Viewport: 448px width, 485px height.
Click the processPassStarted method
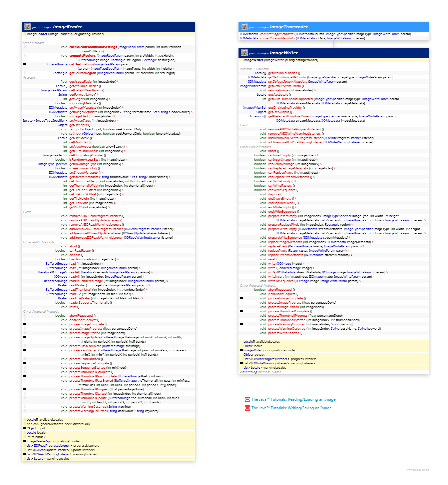pos(83,350)
